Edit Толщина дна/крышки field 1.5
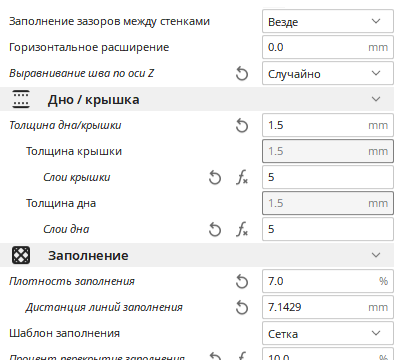 tap(328, 125)
